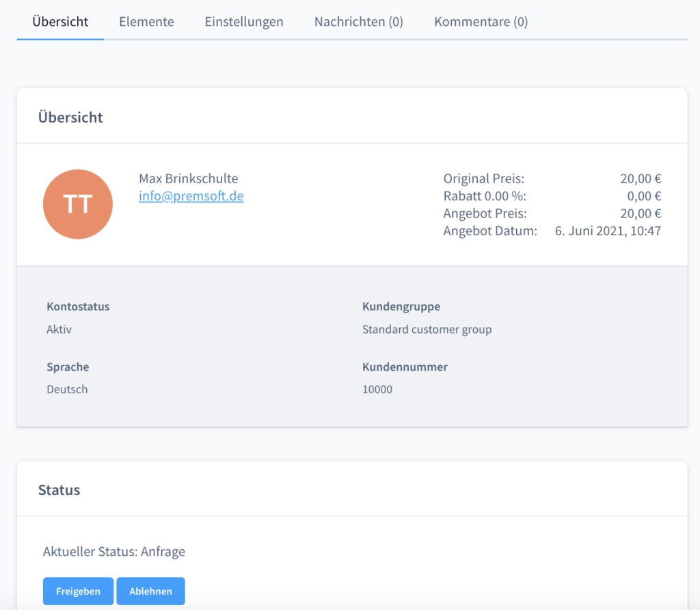
Task: Click the Rabatt 0.00 % label
Action: 483,196
